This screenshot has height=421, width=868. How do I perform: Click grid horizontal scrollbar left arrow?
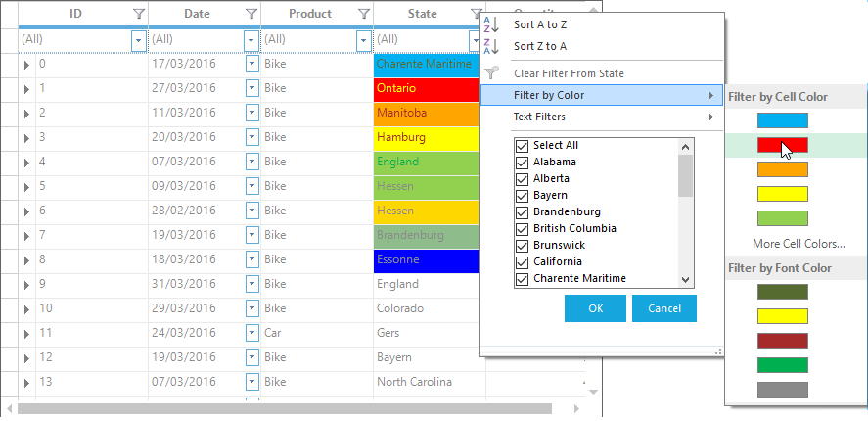[9, 409]
